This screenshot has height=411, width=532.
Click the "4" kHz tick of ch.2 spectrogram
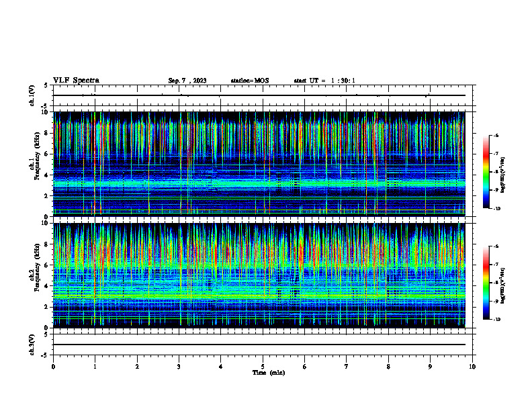(x=47, y=286)
